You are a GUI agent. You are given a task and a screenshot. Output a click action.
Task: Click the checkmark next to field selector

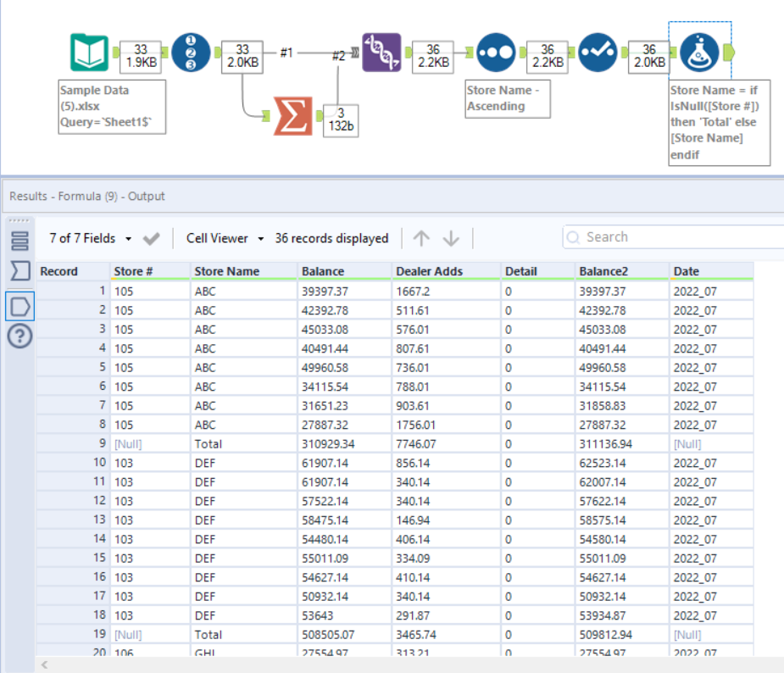pos(152,239)
